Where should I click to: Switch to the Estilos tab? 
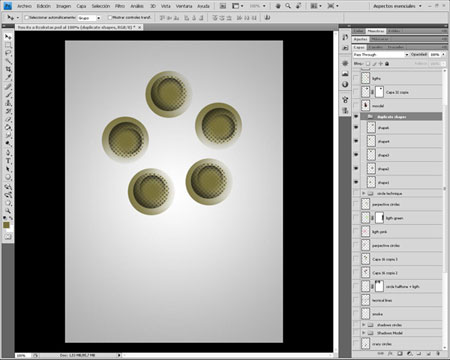[x=394, y=31]
